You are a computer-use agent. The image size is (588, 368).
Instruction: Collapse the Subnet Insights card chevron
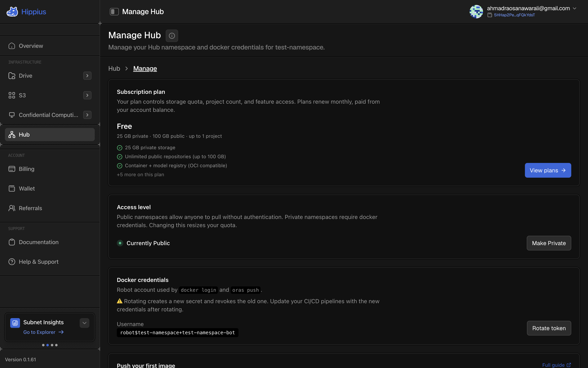[84, 323]
